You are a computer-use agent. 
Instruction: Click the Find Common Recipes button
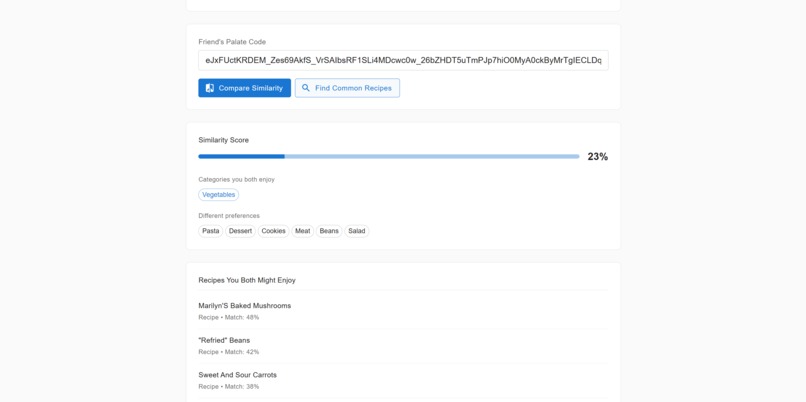347,88
